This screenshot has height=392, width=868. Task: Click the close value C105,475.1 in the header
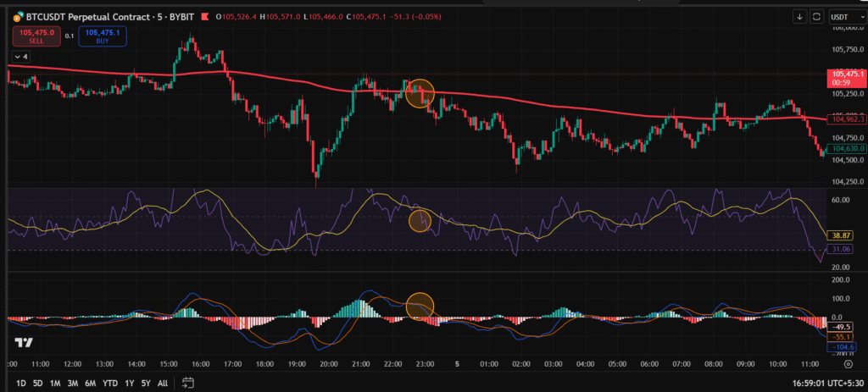pos(364,17)
